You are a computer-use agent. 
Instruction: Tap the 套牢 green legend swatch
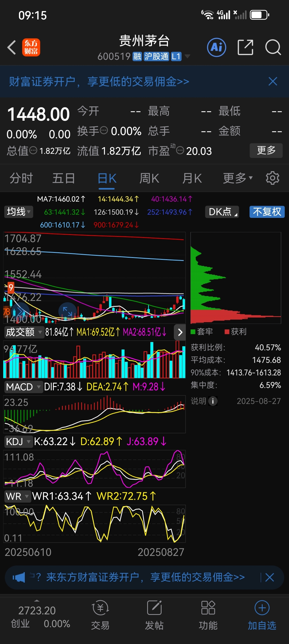pyautogui.click(x=193, y=332)
